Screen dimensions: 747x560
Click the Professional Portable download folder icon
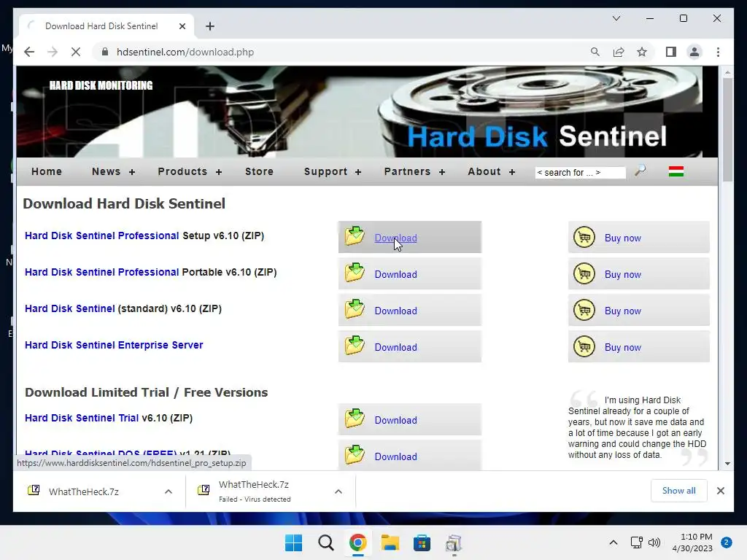355,273
